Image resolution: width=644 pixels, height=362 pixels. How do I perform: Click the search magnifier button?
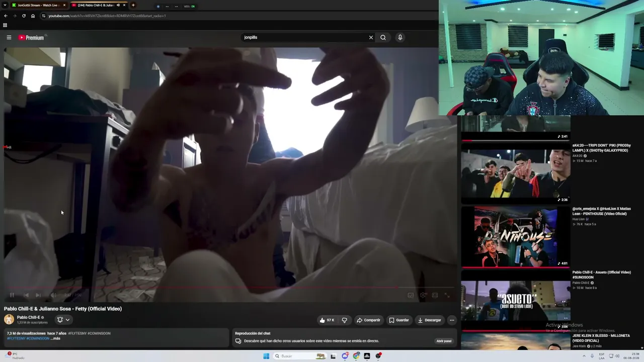pyautogui.click(x=383, y=37)
